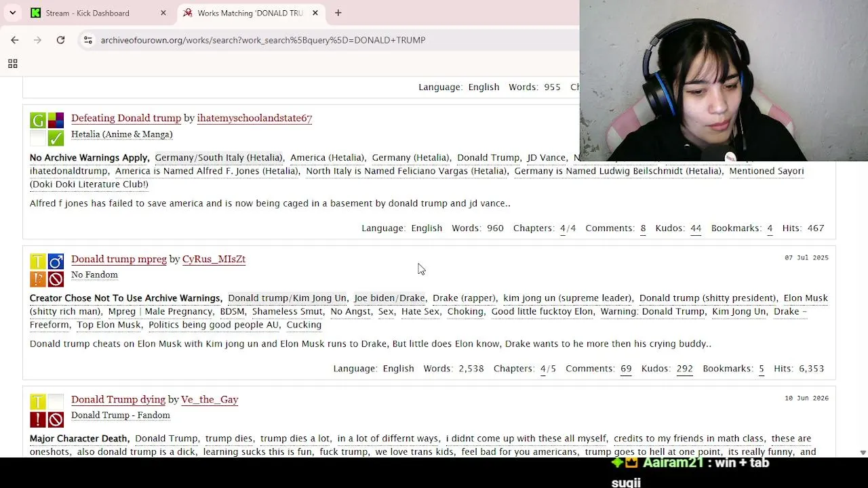Open the North Italy is Named Feliciano Vargas tag

click(406, 171)
